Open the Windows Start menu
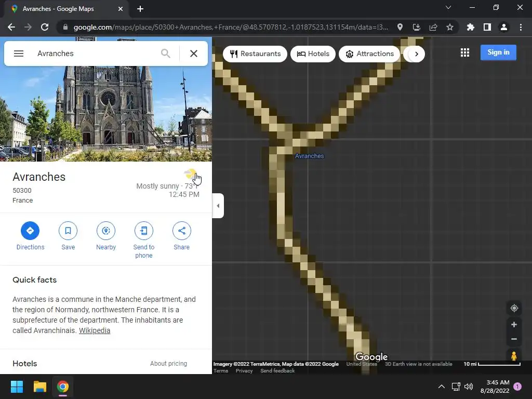 click(x=17, y=387)
